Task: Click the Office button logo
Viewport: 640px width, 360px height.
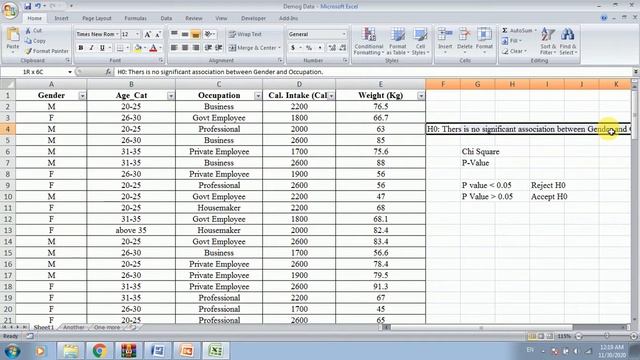Action: [x=9, y=9]
